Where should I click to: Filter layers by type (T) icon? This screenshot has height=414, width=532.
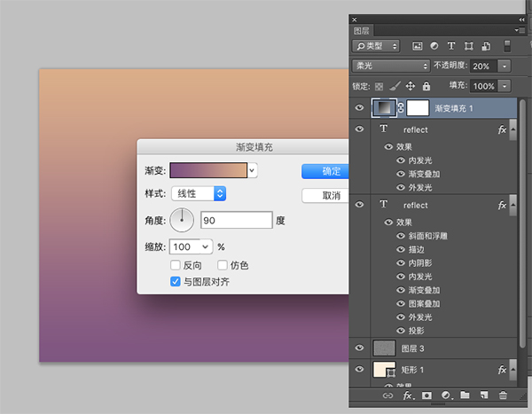coord(450,45)
